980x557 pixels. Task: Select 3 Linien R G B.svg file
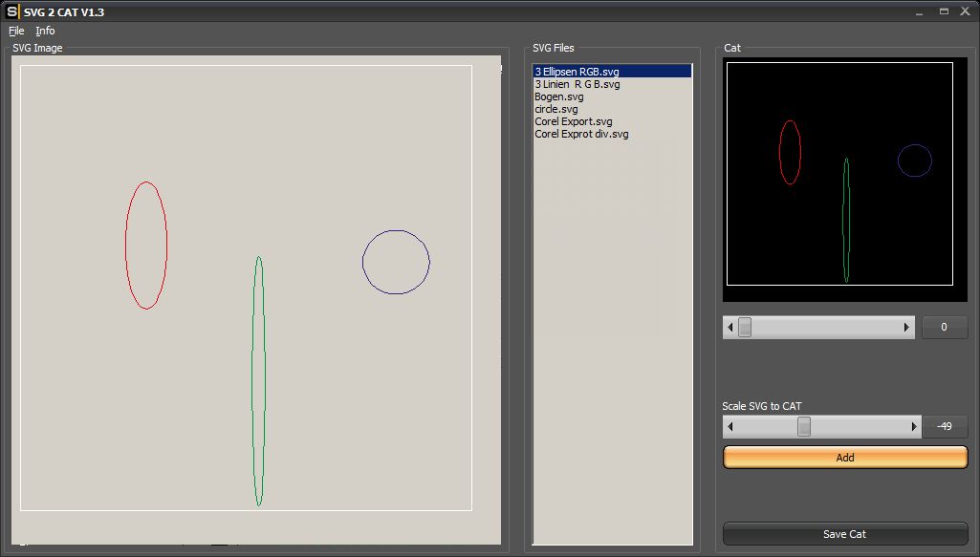pos(577,84)
